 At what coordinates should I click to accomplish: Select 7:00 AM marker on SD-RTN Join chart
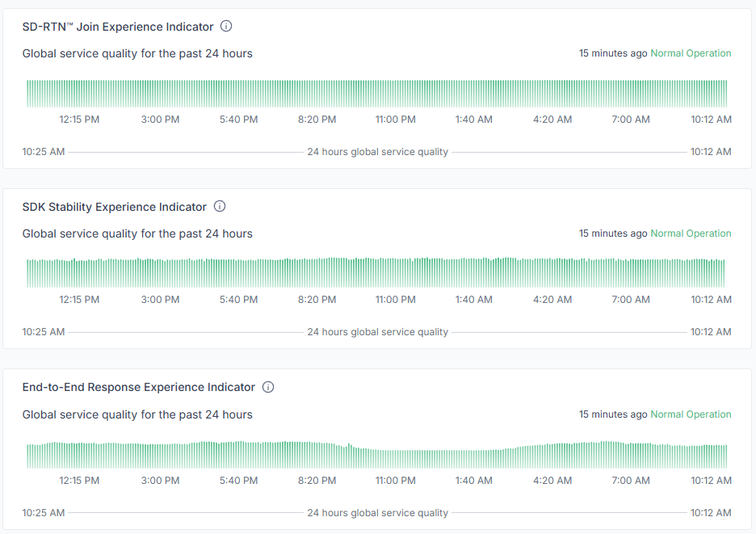[x=631, y=119]
